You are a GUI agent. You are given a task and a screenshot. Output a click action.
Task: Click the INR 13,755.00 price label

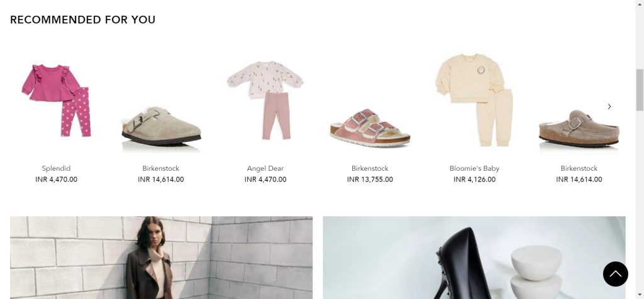[370, 180]
